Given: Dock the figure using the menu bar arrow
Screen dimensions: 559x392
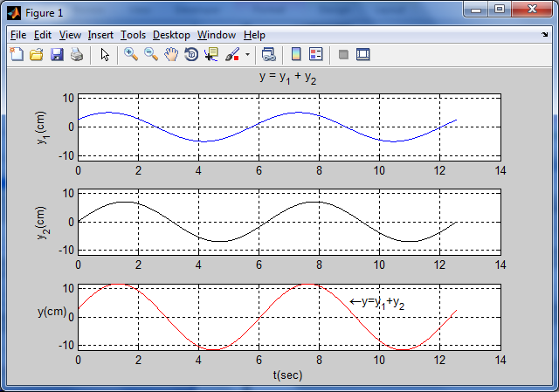Looking at the screenshot, I should pos(544,35).
